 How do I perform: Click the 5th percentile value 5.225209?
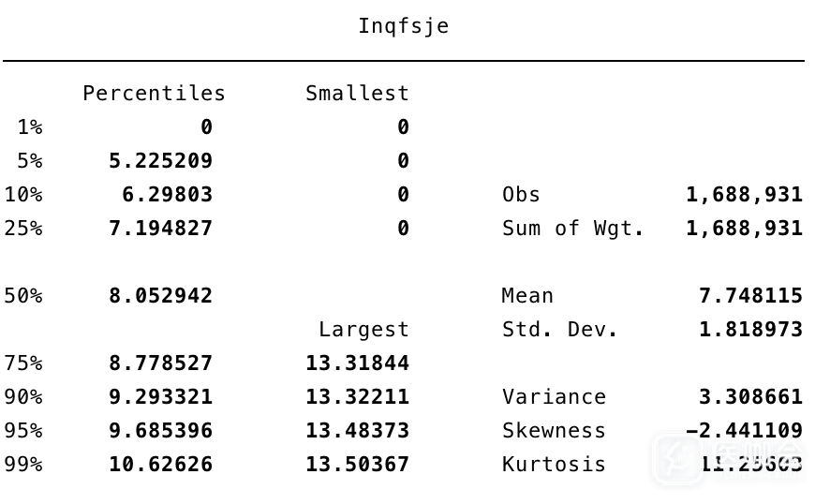tap(160, 161)
